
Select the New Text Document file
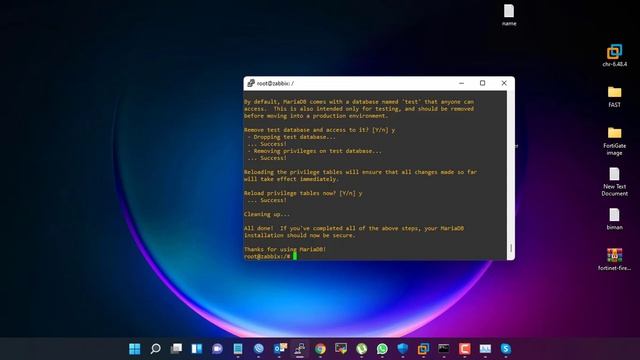[x=614, y=182]
